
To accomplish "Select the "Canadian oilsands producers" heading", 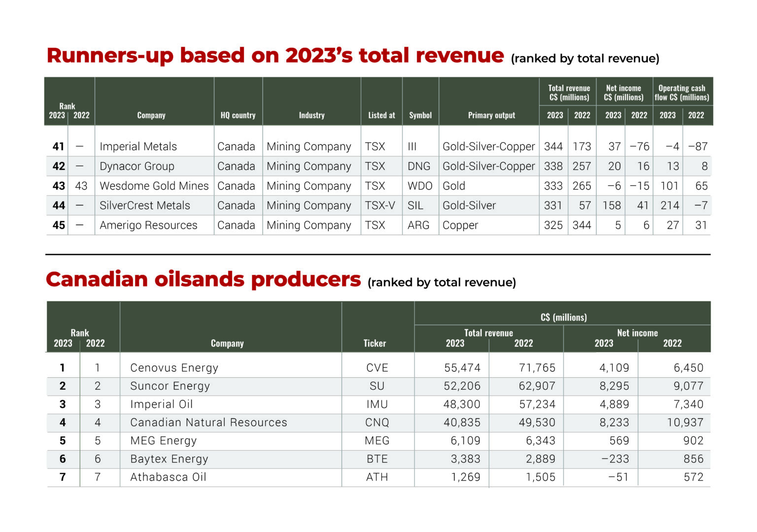I will click(203, 279).
